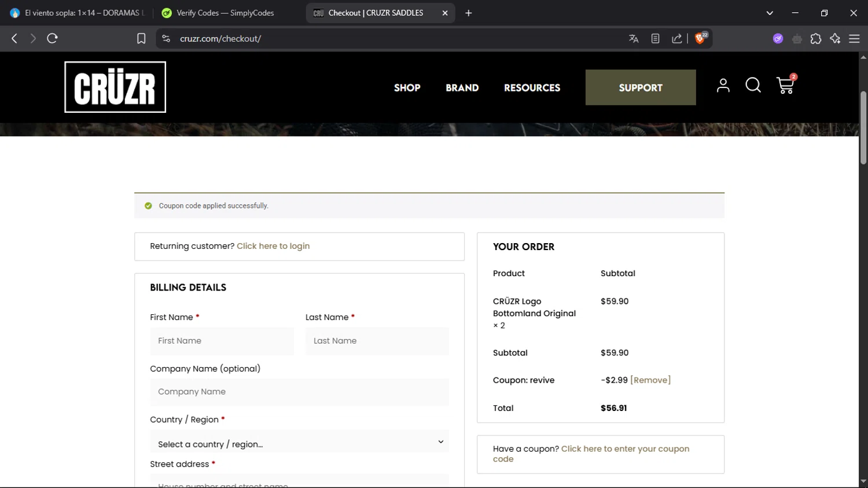868x488 pixels.
Task: Open the SHOP menu
Action: point(407,88)
